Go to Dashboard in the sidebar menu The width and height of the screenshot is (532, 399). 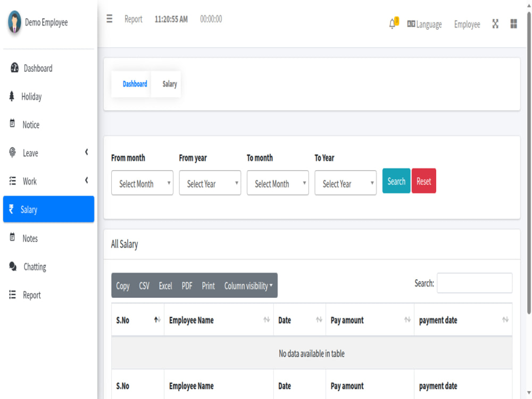[48, 68]
